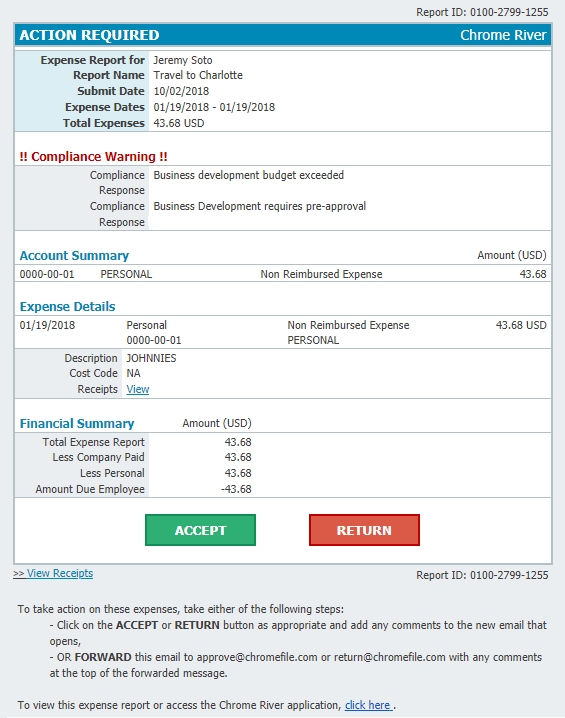
Task: Select cost code value NA
Action: click(133, 373)
